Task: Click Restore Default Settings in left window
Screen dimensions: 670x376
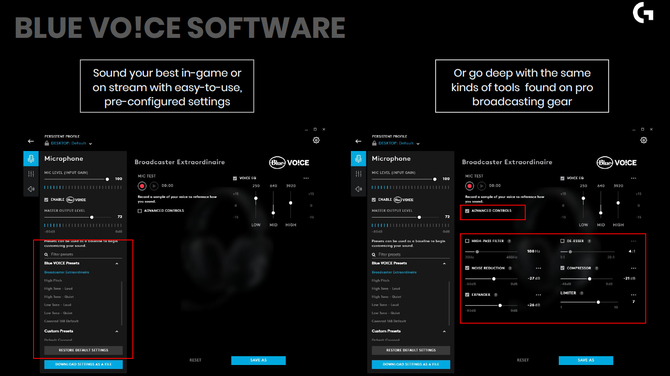Action: click(83, 350)
